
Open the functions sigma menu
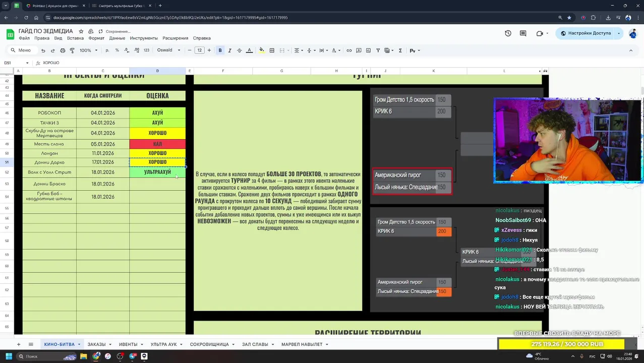coord(400,50)
